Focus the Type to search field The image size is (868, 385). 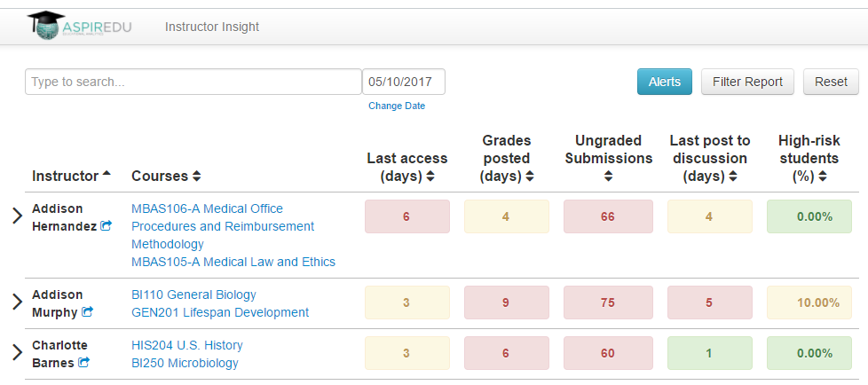point(193,82)
